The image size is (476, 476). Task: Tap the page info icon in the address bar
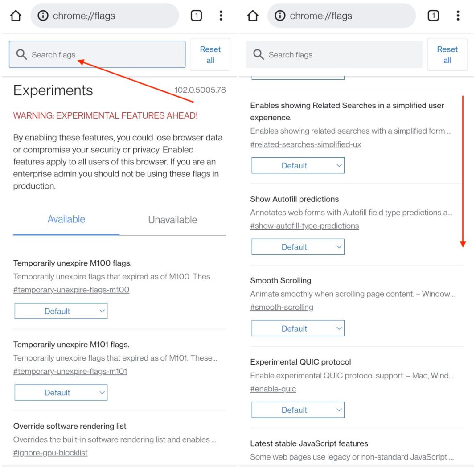(x=43, y=15)
